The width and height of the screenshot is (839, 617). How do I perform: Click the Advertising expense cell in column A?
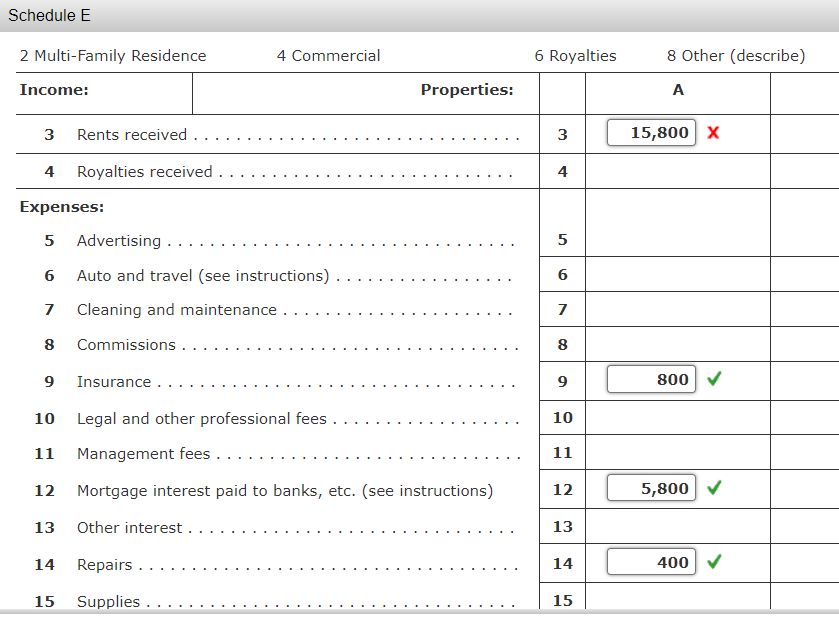(x=678, y=240)
